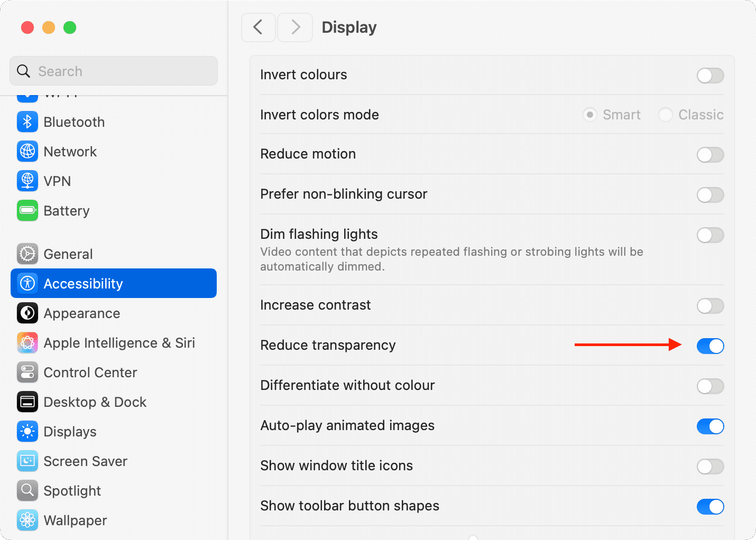Open Apple Intelligence & Siri icon
Image resolution: width=756 pixels, height=540 pixels.
click(x=27, y=343)
